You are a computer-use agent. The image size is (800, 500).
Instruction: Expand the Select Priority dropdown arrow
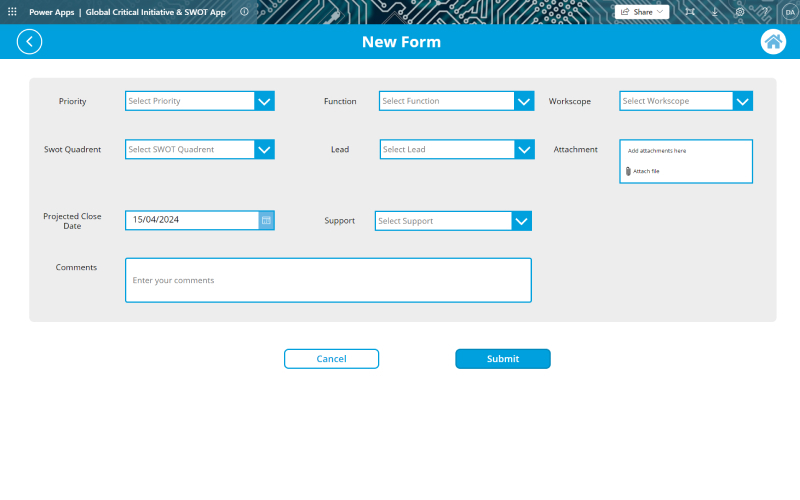(x=264, y=101)
